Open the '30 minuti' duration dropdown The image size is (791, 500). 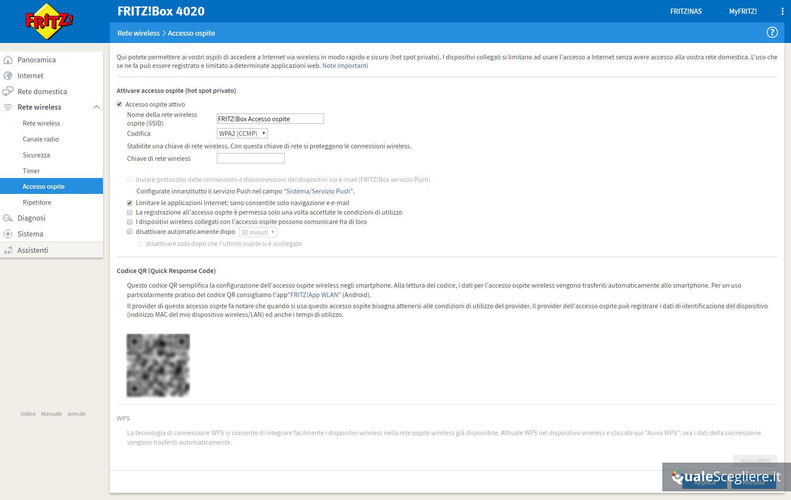click(257, 232)
